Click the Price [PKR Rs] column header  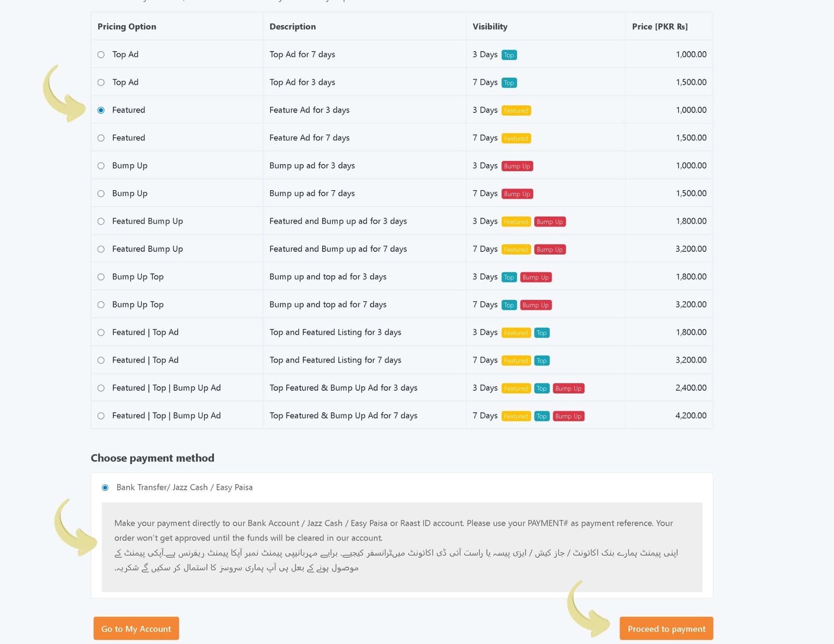point(659,27)
